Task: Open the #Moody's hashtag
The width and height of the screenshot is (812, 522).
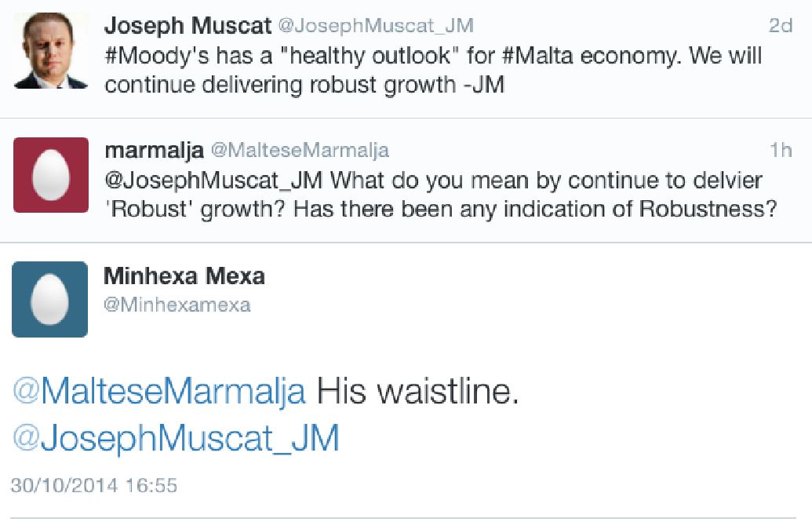Action: pos(156,56)
